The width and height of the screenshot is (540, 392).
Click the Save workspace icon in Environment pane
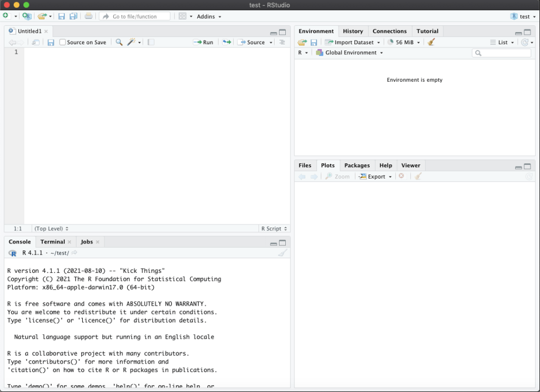[x=314, y=42]
